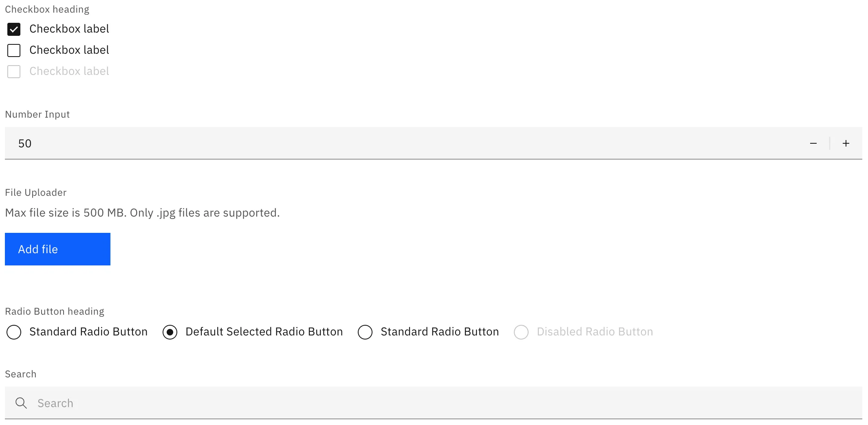Select the Default Selected Radio Button circle
Image resolution: width=868 pixels, height=425 pixels.
click(170, 332)
